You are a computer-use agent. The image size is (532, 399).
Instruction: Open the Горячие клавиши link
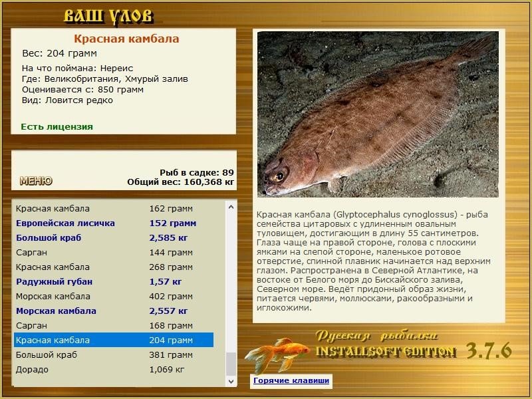[x=291, y=380]
